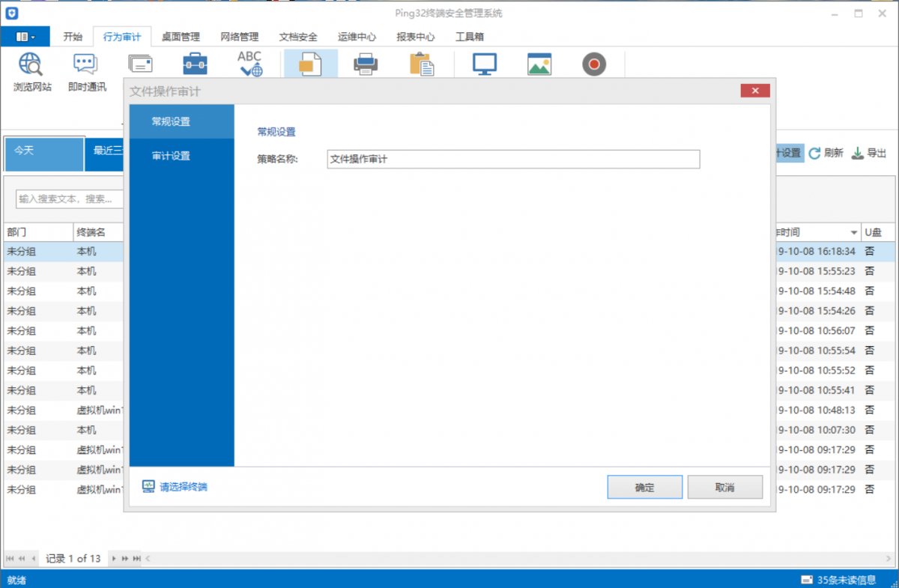The image size is (899, 588).
Task: Go to the first record in navigator
Action: pyautogui.click(x=10, y=559)
